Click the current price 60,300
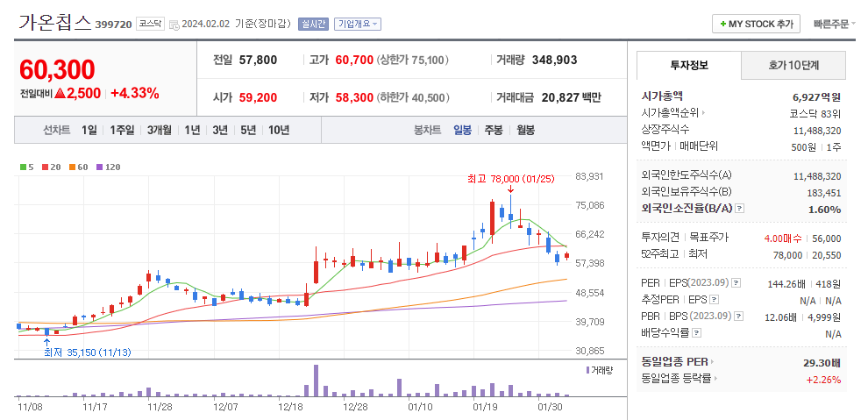 pos(57,70)
